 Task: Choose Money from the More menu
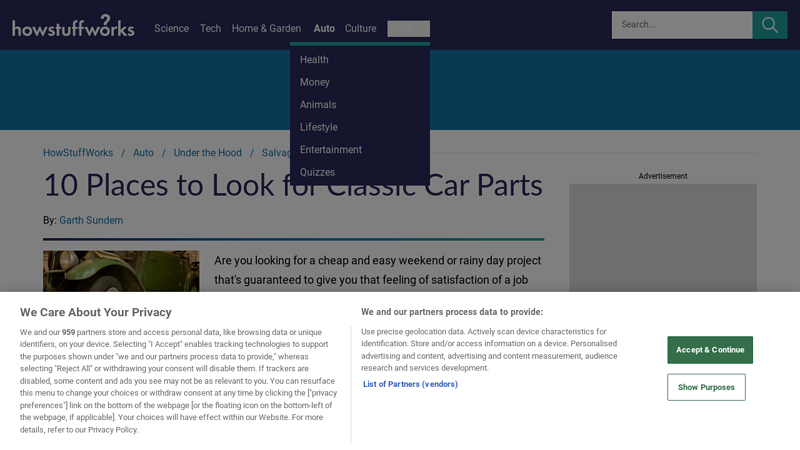click(315, 82)
